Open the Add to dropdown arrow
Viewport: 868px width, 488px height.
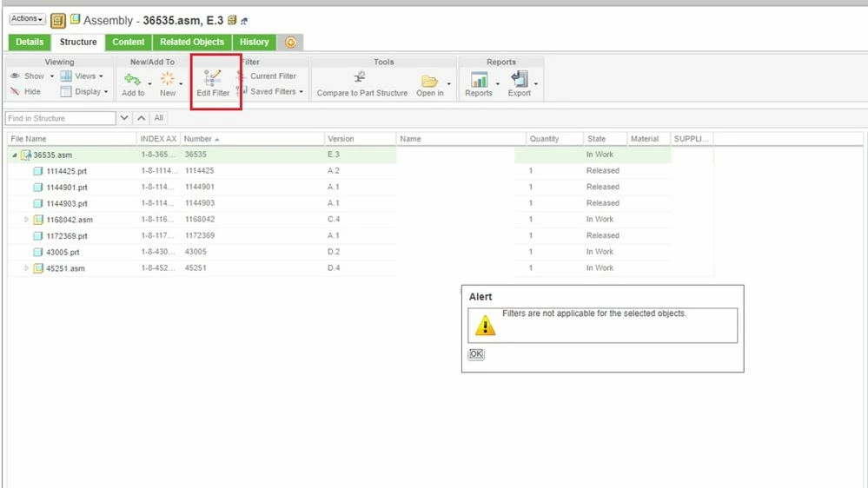[149, 83]
